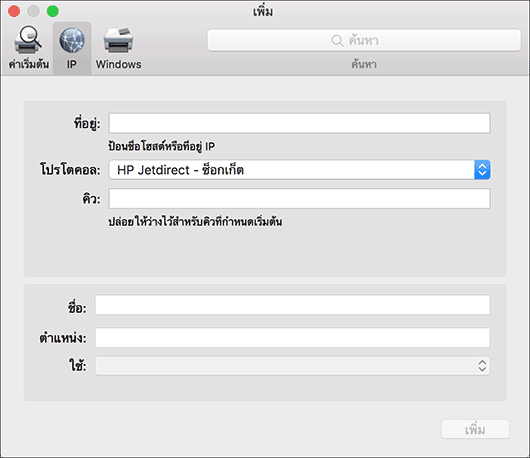The image size is (530, 458).
Task: Click the ค้นหา search field
Action: click(364, 40)
